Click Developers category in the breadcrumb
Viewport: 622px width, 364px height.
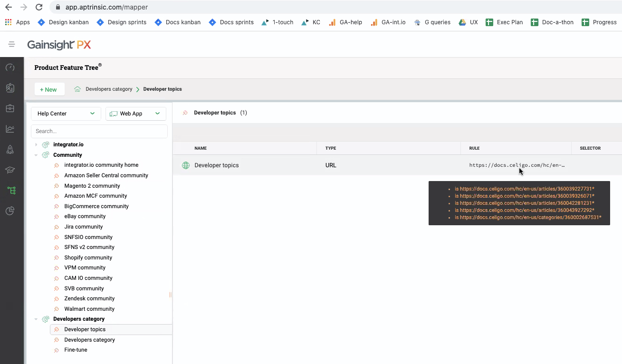pos(109,89)
